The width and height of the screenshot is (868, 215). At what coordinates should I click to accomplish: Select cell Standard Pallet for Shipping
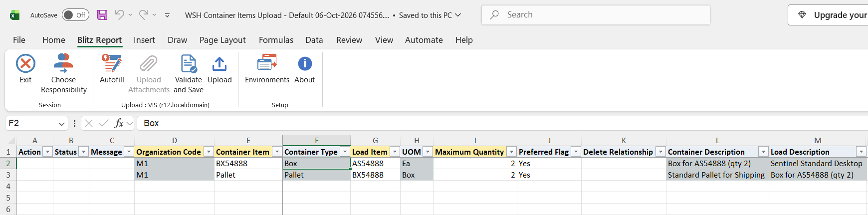(x=717, y=175)
